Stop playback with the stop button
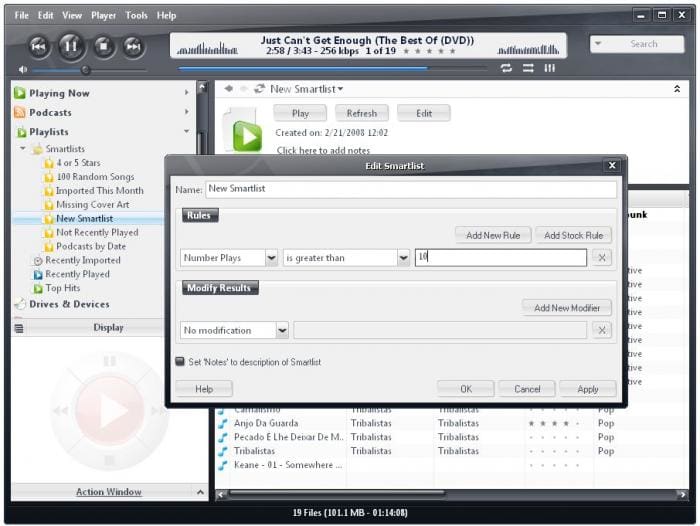700x526 pixels. click(104, 46)
